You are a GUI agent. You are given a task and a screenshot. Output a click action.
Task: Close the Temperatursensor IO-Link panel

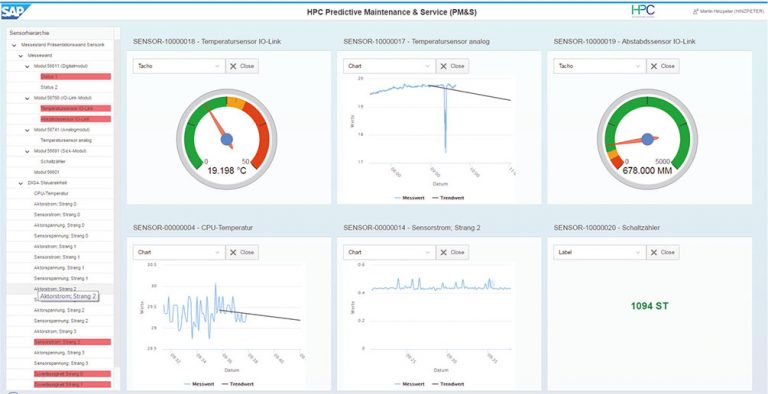242,66
